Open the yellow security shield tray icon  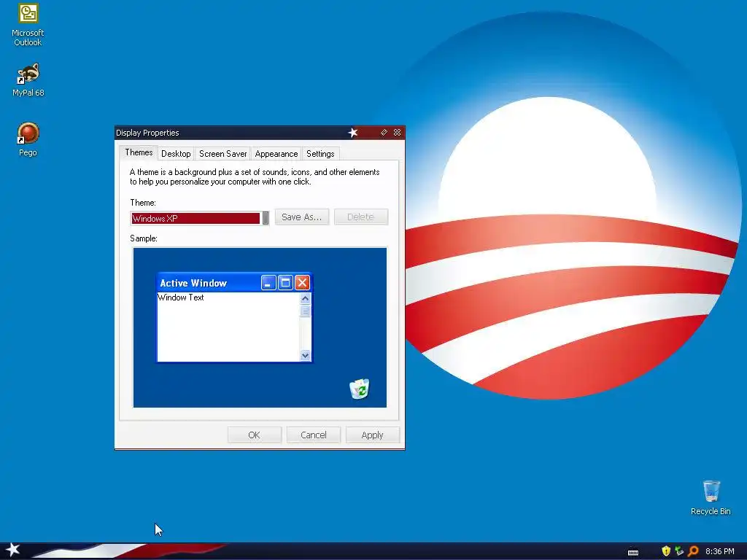pyautogui.click(x=666, y=551)
